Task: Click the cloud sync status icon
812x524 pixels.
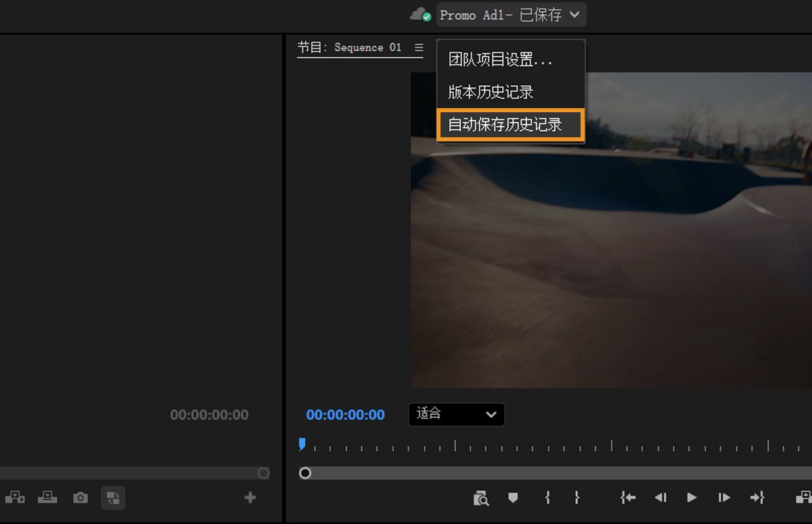Action: [419, 14]
